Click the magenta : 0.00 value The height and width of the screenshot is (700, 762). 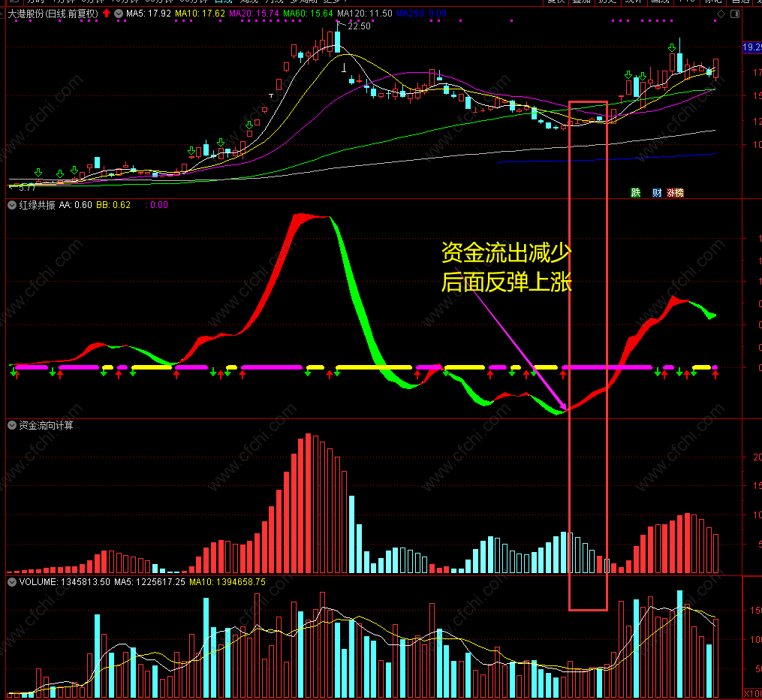[x=157, y=205]
